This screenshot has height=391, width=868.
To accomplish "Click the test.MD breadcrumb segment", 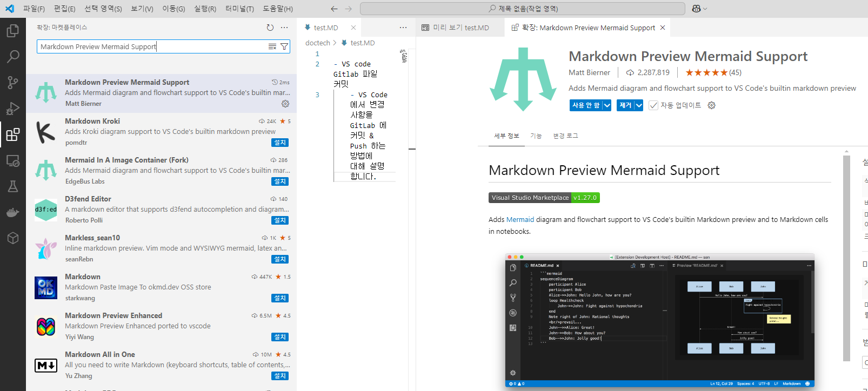I will [x=362, y=43].
